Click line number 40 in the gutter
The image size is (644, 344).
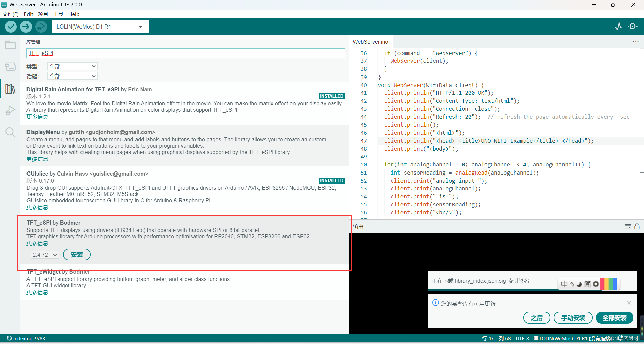pyautogui.click(x=364, y=85)
